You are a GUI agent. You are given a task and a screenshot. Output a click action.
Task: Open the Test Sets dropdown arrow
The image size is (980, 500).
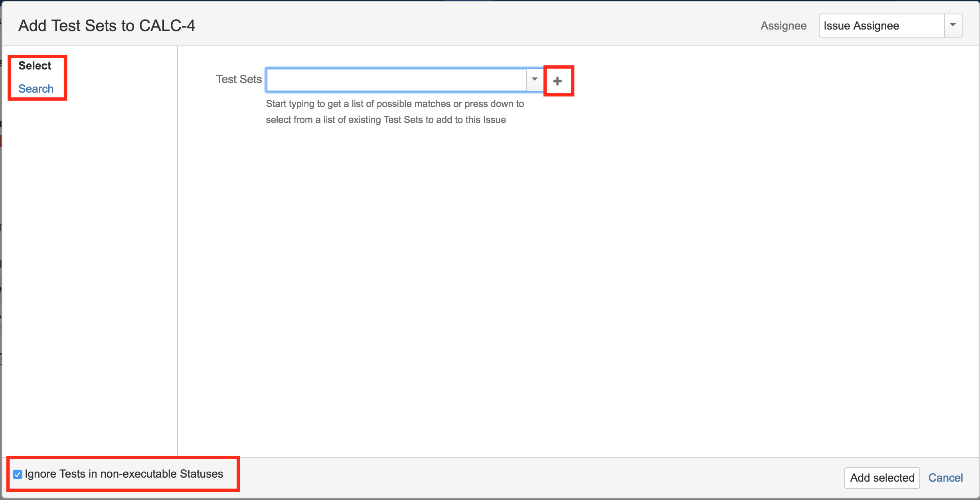click(535, 79)
